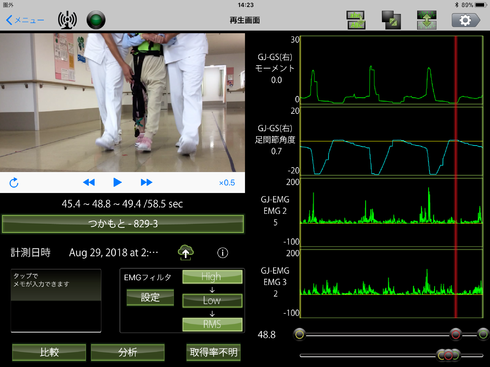Tap the 計測日時 date value

click(113, 253)
